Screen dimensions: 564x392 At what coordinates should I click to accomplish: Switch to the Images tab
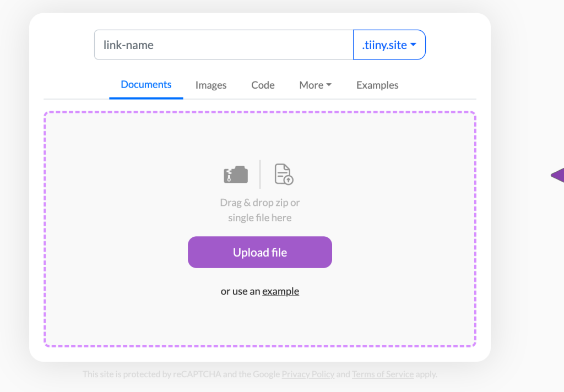coord(211,85)
